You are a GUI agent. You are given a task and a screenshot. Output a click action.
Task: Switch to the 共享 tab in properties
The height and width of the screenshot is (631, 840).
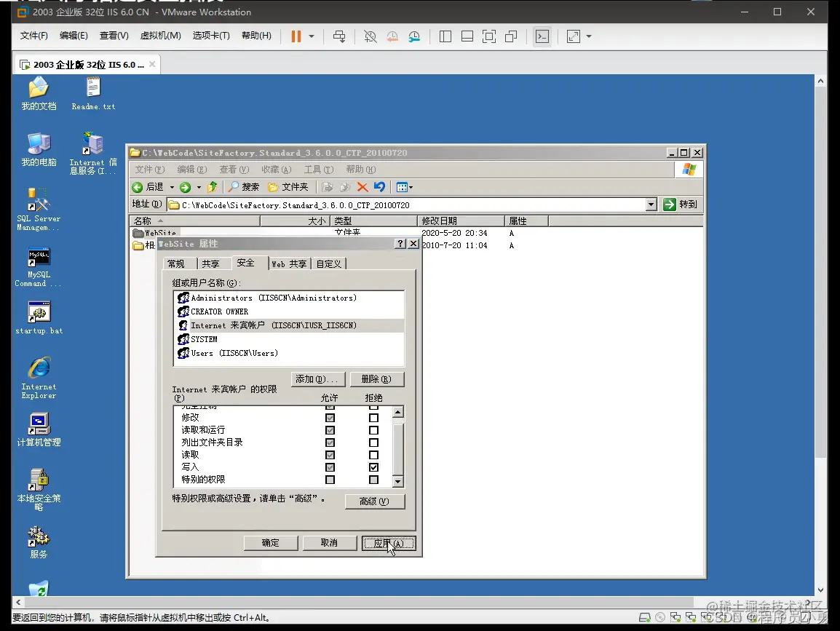click(210, 263)
